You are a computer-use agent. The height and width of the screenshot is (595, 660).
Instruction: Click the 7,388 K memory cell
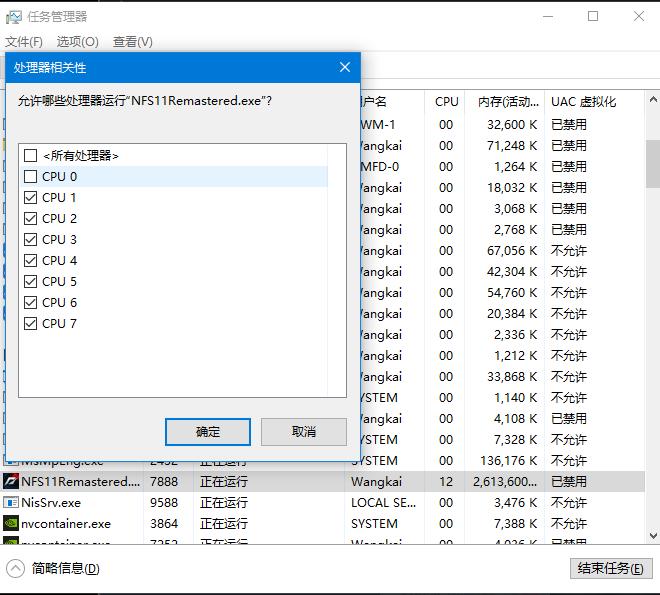tap(516, 523)
